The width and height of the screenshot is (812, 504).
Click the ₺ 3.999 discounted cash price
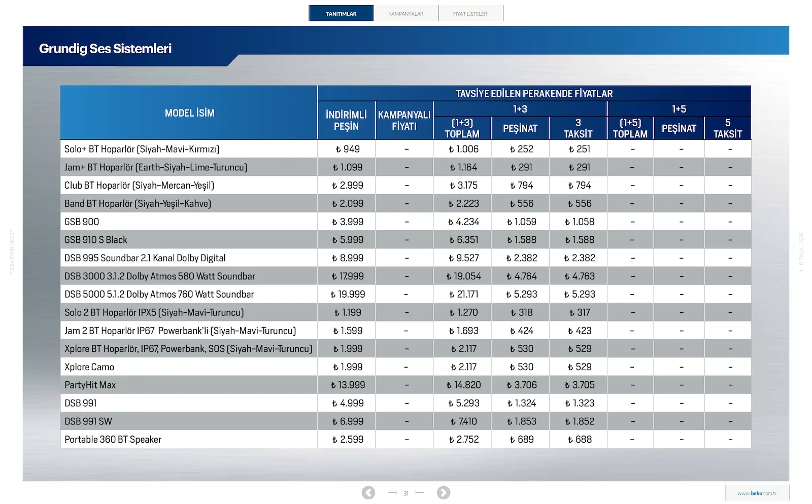coord(348,222)
